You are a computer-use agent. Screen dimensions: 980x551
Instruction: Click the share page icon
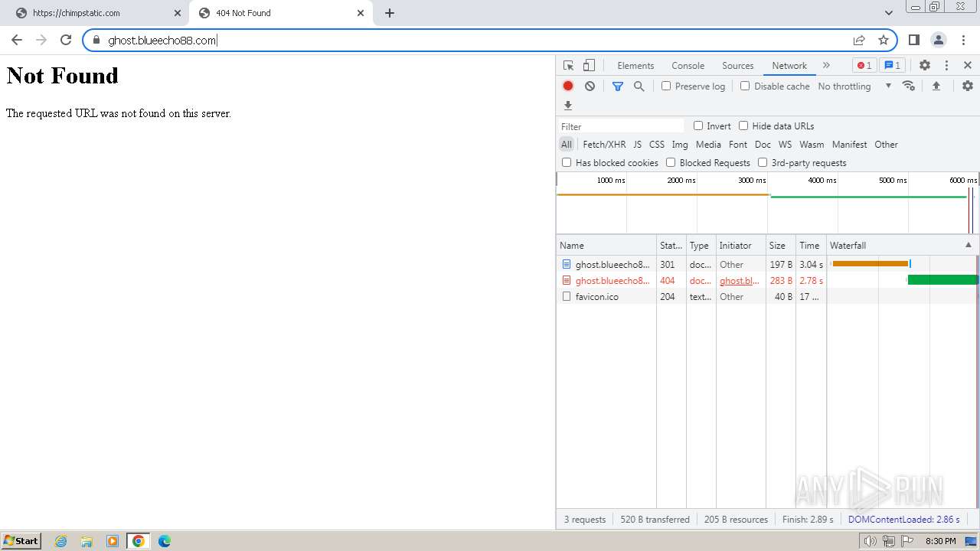[859, 40]
